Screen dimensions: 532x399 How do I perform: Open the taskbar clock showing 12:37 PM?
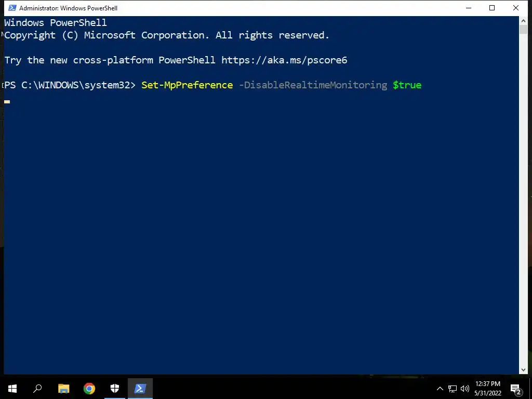point(487,389)
